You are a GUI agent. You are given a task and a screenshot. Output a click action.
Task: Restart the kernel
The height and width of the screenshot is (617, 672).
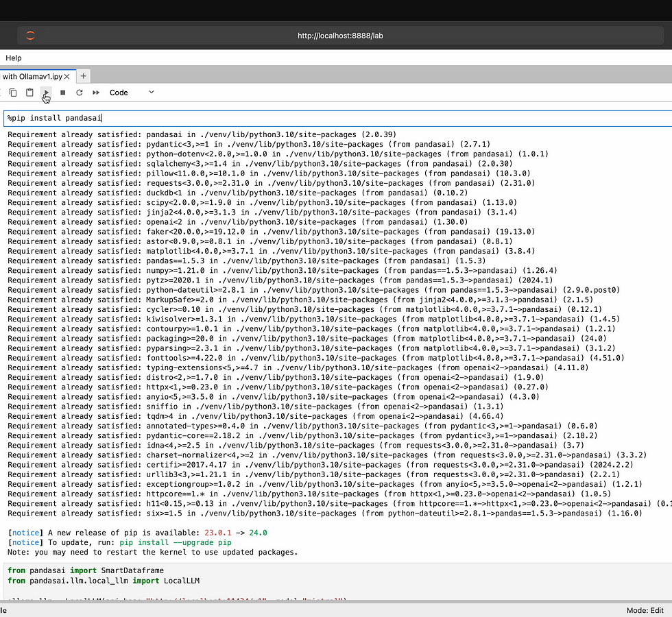tap(79, 93)
